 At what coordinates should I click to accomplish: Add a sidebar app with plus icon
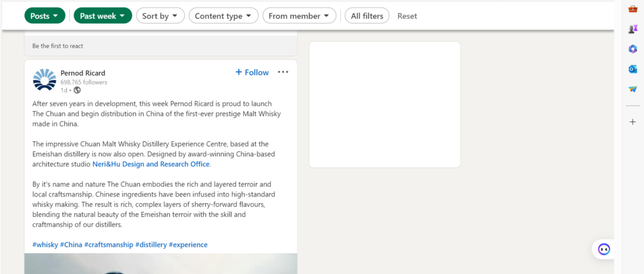coord(633,122)
